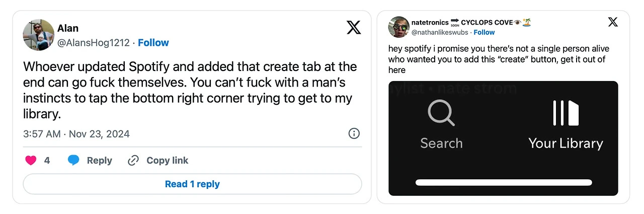The height and width of the screenshot is (214, 644).
Task: Select the Search tab label
Action: tap(441, 144)
